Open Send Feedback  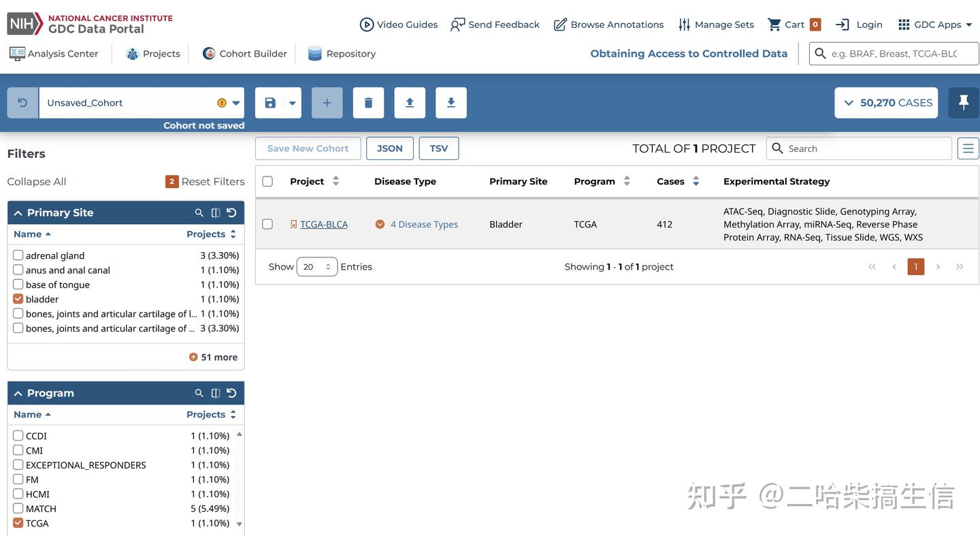[x=495, y=25]
